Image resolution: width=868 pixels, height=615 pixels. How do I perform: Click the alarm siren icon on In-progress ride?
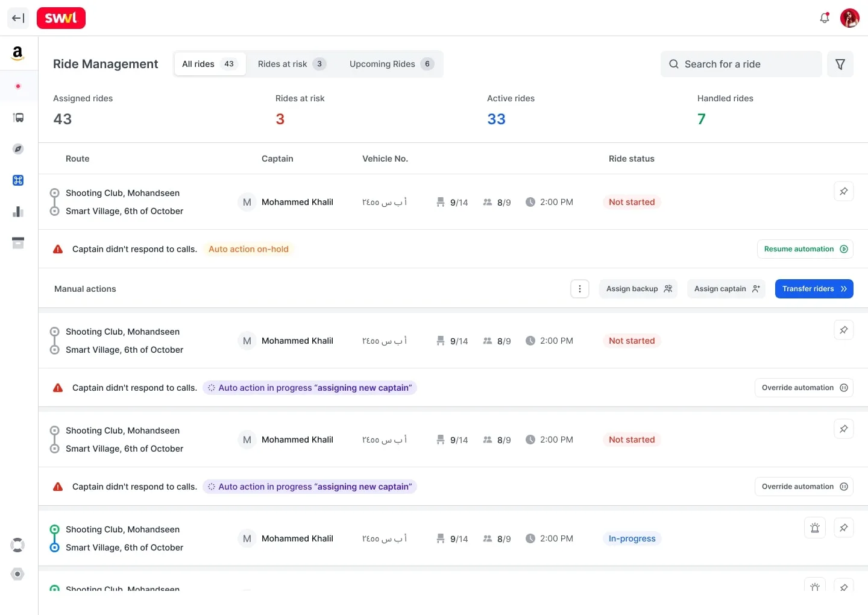(815, 528)
